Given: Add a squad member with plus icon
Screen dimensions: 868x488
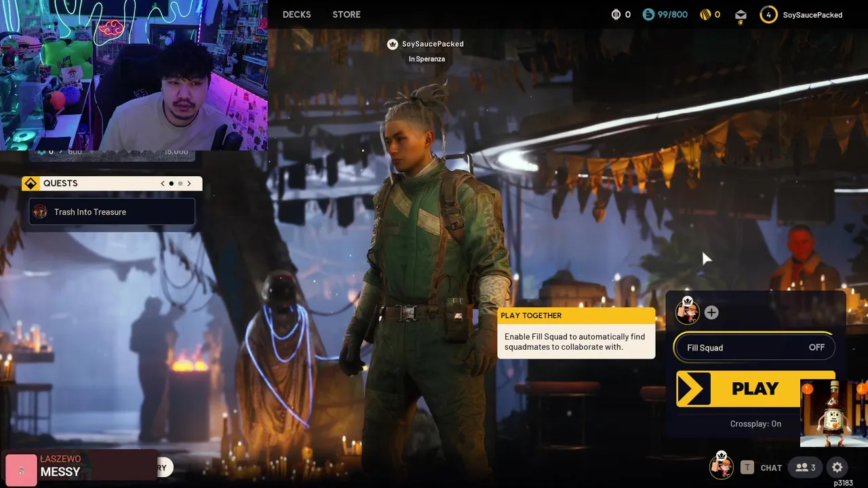Looking at the screenshot, I should click(711, 312).
